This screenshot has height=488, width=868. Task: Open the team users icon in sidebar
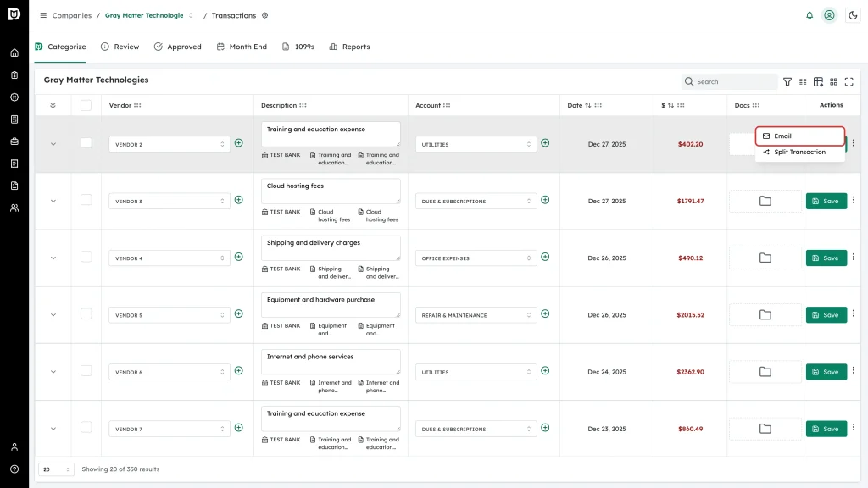tap(14, 208)
